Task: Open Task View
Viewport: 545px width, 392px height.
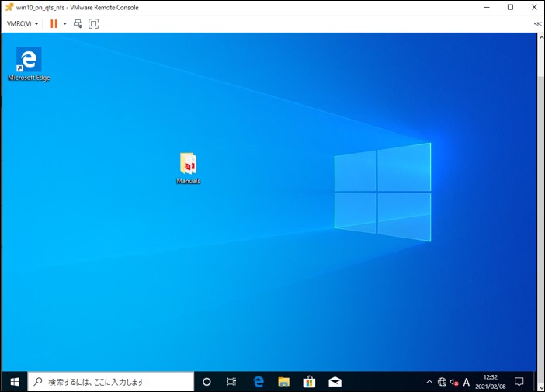Action: pos(231,382)
